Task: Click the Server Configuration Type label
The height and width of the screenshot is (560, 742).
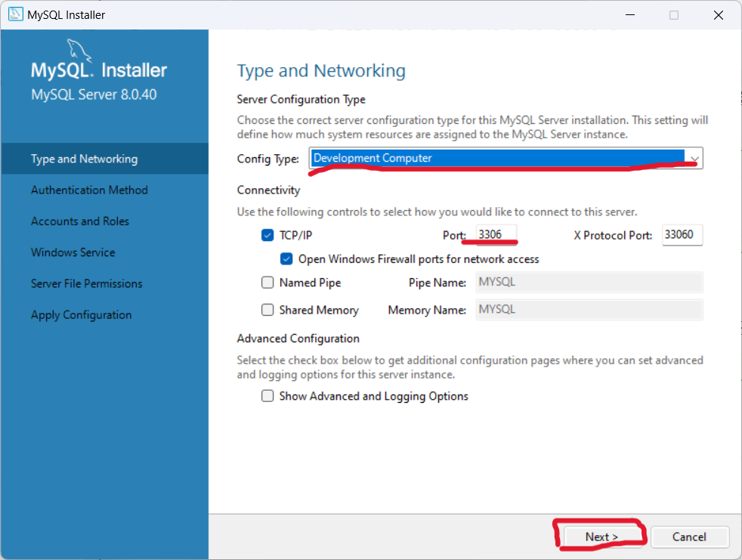Action: pyautogui.click(x=301, y=100)
